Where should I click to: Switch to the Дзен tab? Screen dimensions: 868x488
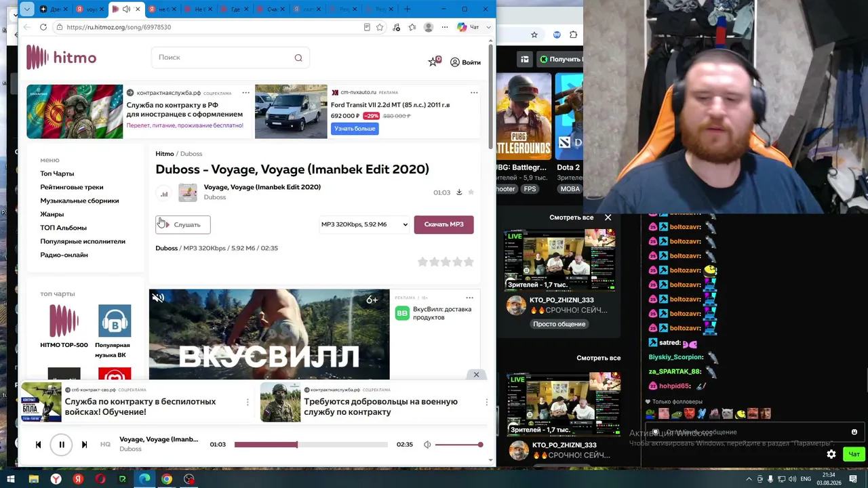tap(53, 9)
